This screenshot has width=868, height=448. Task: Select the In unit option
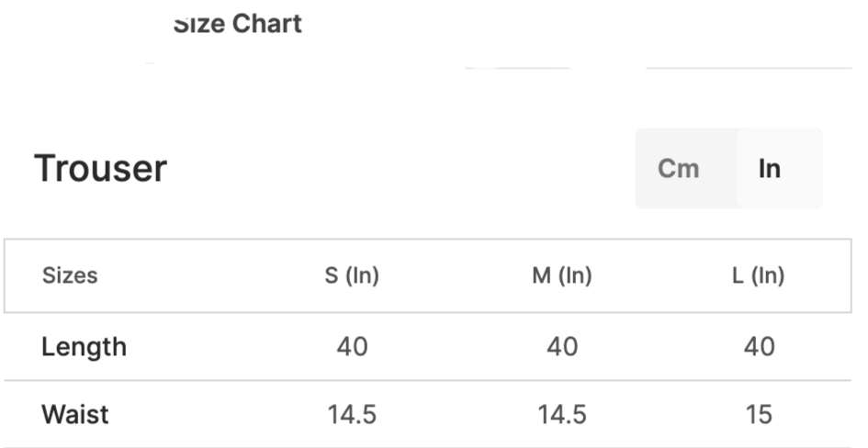coord(770,169)
